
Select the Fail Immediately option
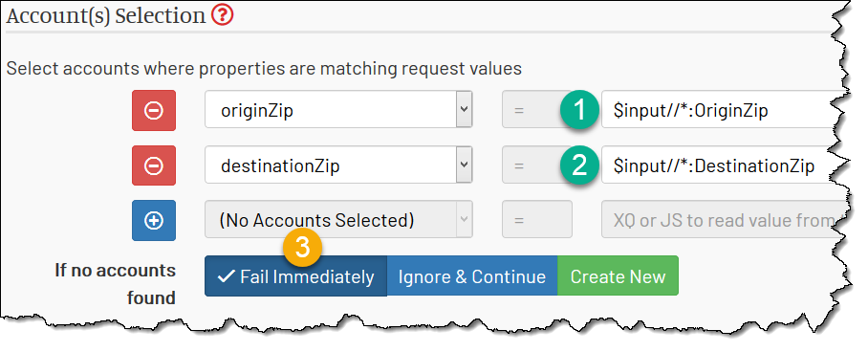pos(295,276)
